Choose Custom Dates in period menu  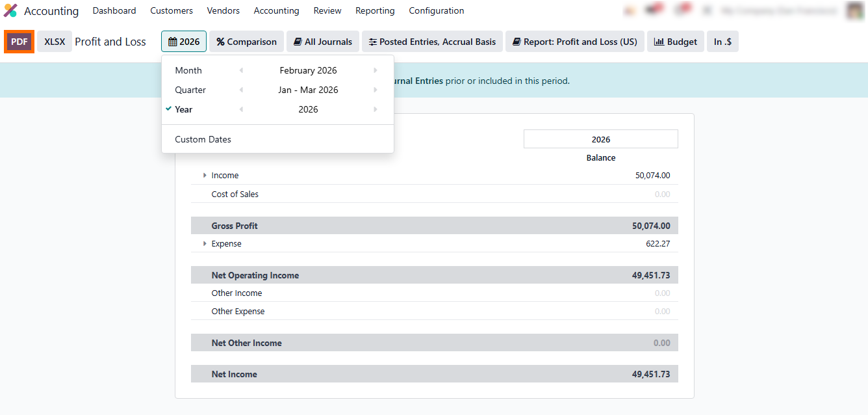(x=203, y=139)
